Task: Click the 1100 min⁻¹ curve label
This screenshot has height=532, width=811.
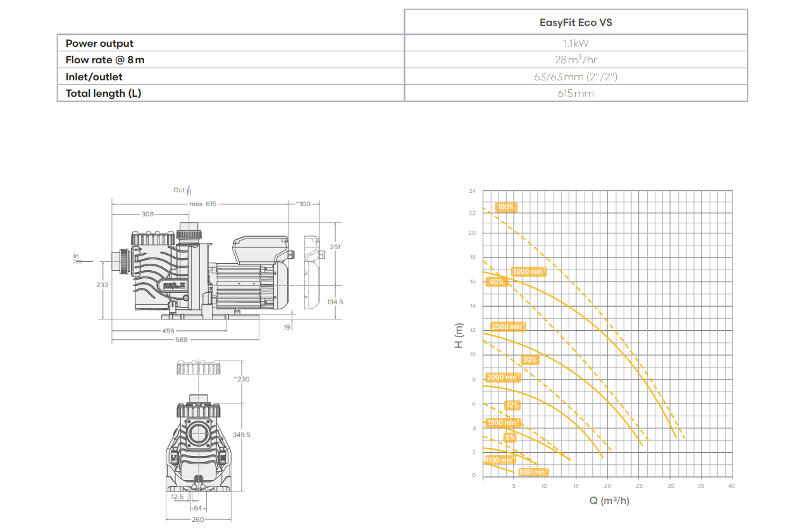Action: 500,460
